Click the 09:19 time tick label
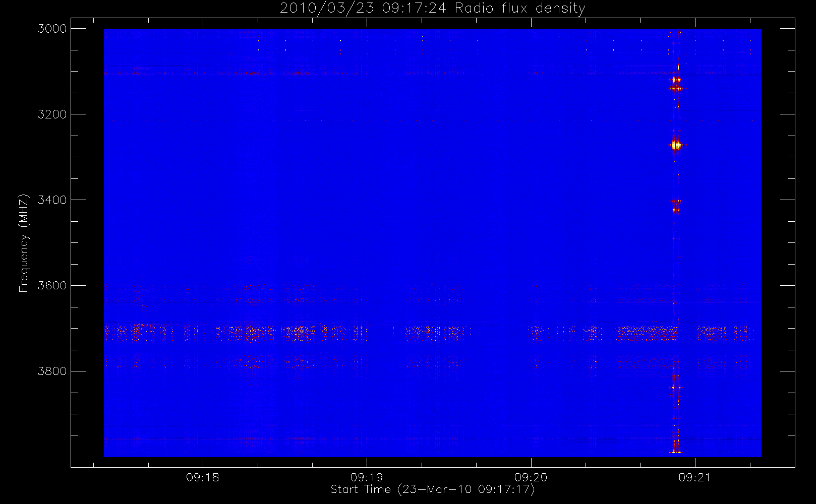Screen dimensions: 816x504 pyautogui.click(x=367, y=477)
